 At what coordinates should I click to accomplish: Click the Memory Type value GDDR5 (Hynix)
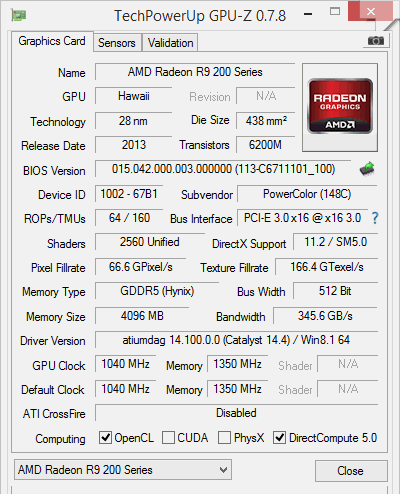point(157,291)
